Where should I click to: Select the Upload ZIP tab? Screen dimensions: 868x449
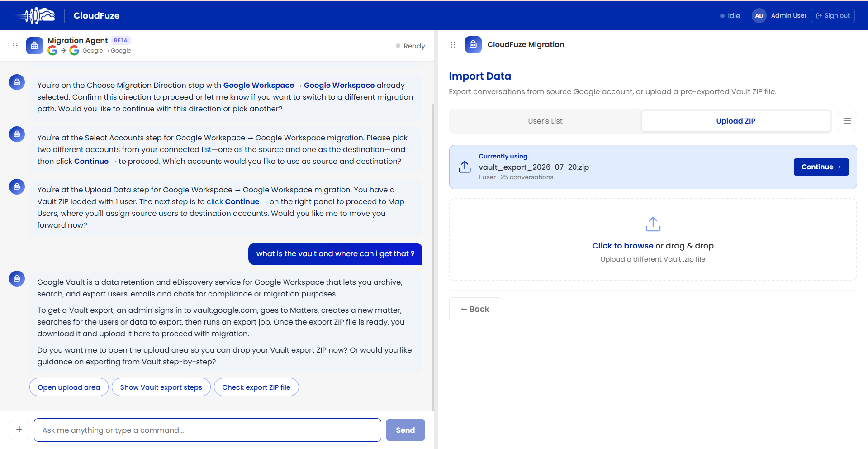click(x=735, y=121)
